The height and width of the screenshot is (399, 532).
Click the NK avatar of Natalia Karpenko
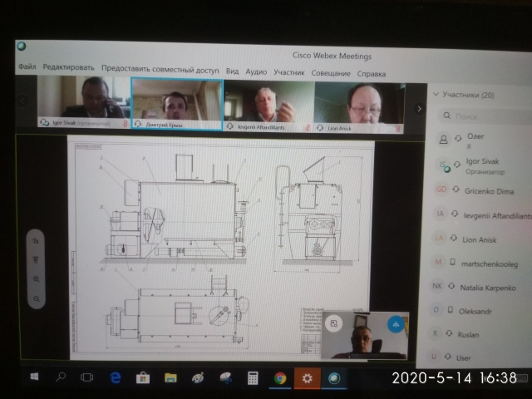tap(437, 286)
